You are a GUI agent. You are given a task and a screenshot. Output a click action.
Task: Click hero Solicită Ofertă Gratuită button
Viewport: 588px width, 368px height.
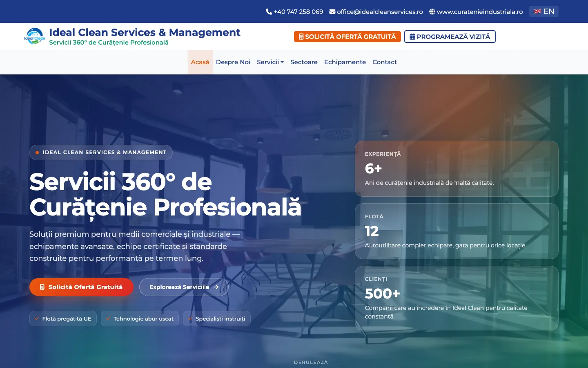pyautogui.click(x=81, y=287)
